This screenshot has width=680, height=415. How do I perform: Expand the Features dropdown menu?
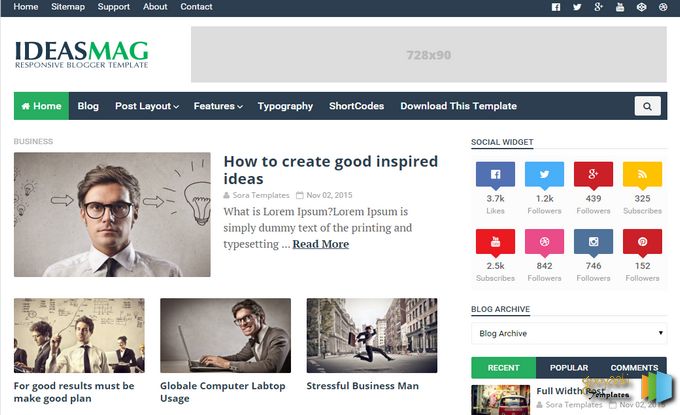(217, 106)
